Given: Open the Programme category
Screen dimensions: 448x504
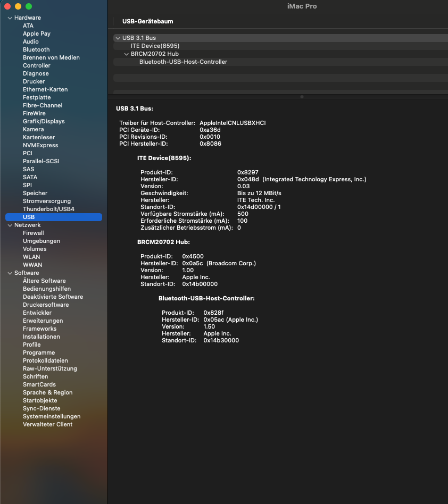Looking at the screenshot, I should click(39, 352).
